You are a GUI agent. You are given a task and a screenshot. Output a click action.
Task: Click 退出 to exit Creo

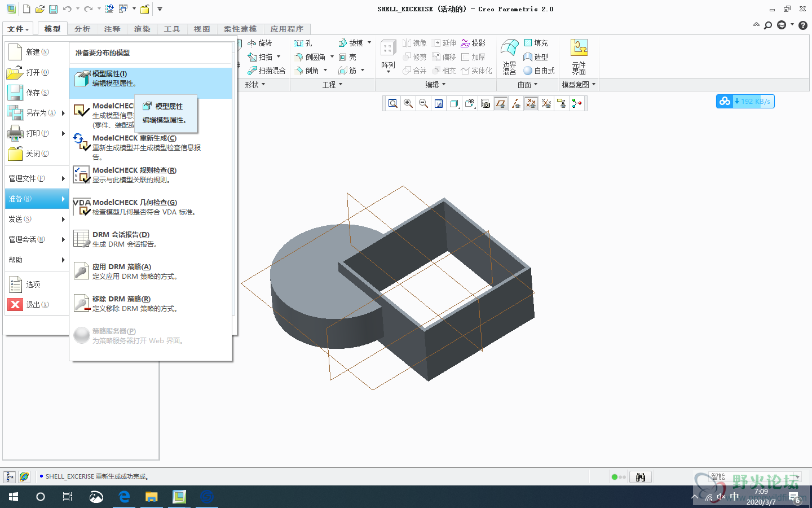click(x=37, y=305)
